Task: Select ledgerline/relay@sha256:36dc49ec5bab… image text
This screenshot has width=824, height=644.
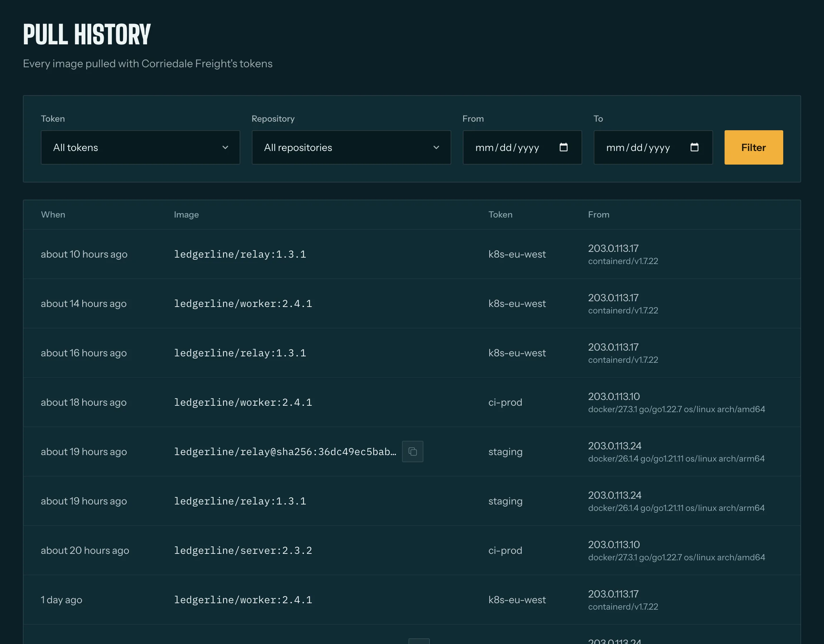Action: (x=285, y=452)
